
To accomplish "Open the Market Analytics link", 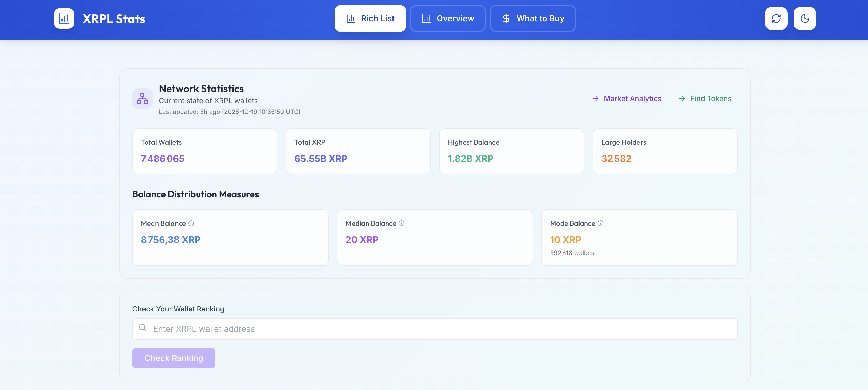I will point(632,99).
